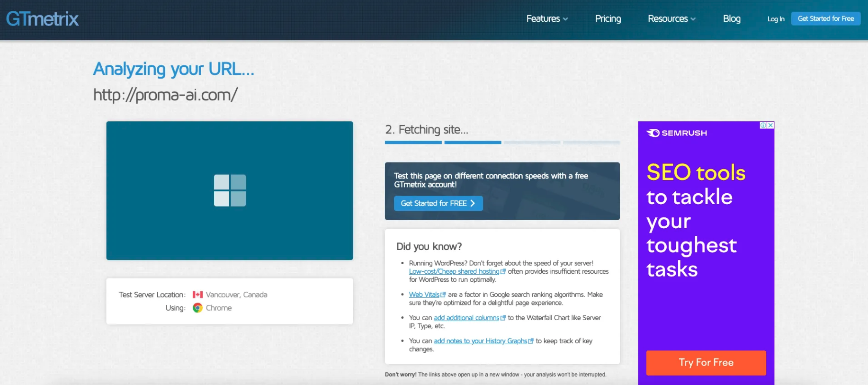Image resolution: width=868 pixels, height=385 pixels.
Task: Click the Fetching site progress bar
Action: coord(502,142)
